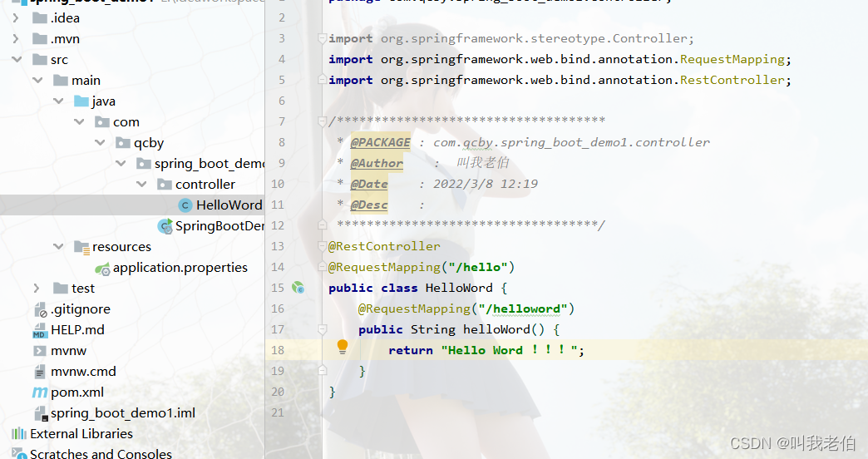Collapse the controller package

pyautogui.click(x=141, y=184)
